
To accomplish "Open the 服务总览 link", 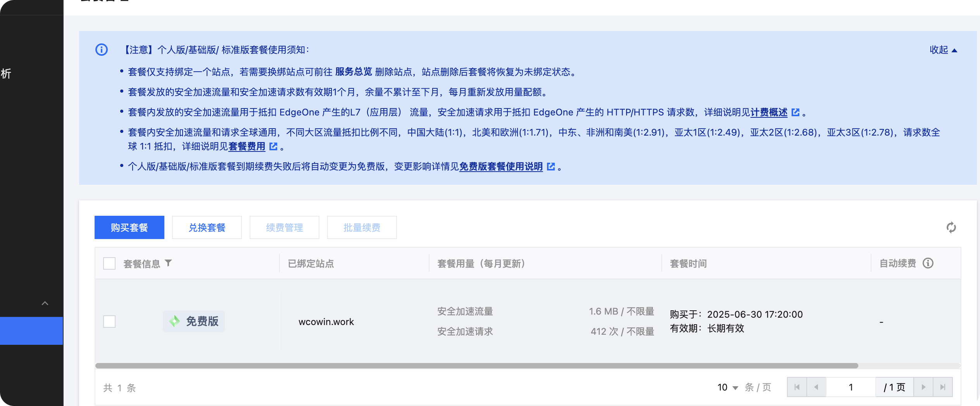I will 353,72.
